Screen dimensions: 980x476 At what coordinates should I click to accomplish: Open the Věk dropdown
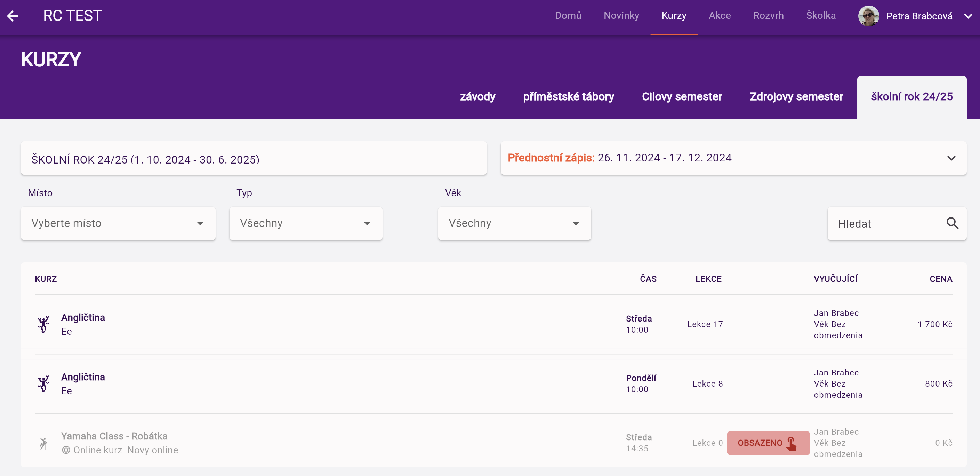point(514,223)
